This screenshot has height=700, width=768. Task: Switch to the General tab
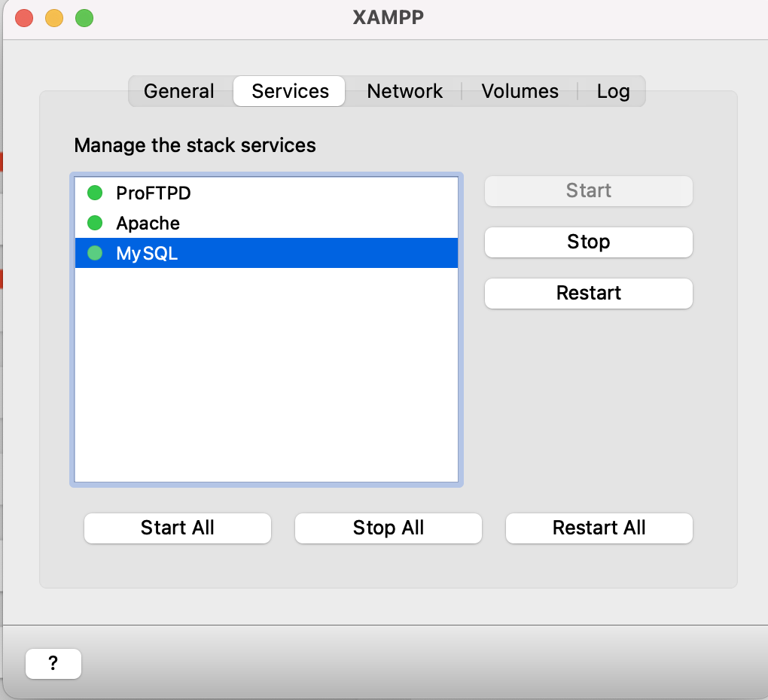pyautogui.click(x=179, y=91)
